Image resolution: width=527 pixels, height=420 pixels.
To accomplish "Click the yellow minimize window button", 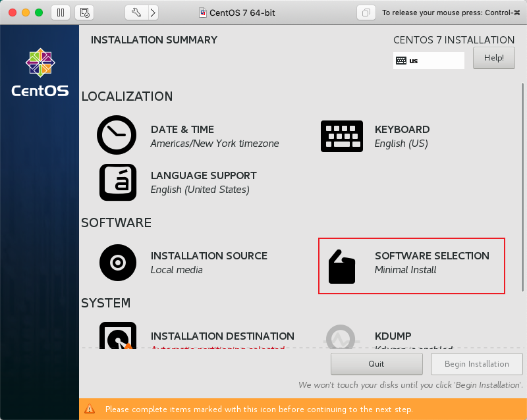I will point(26,13).
